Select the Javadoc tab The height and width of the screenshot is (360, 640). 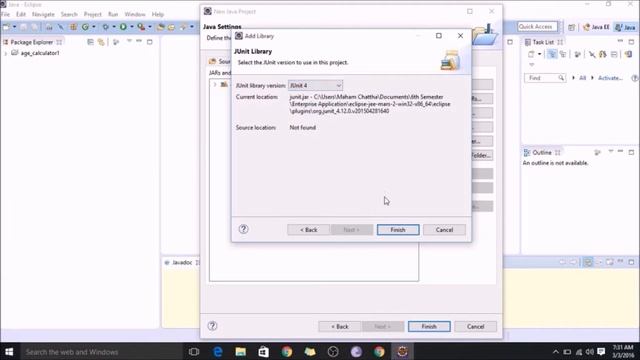182,262
